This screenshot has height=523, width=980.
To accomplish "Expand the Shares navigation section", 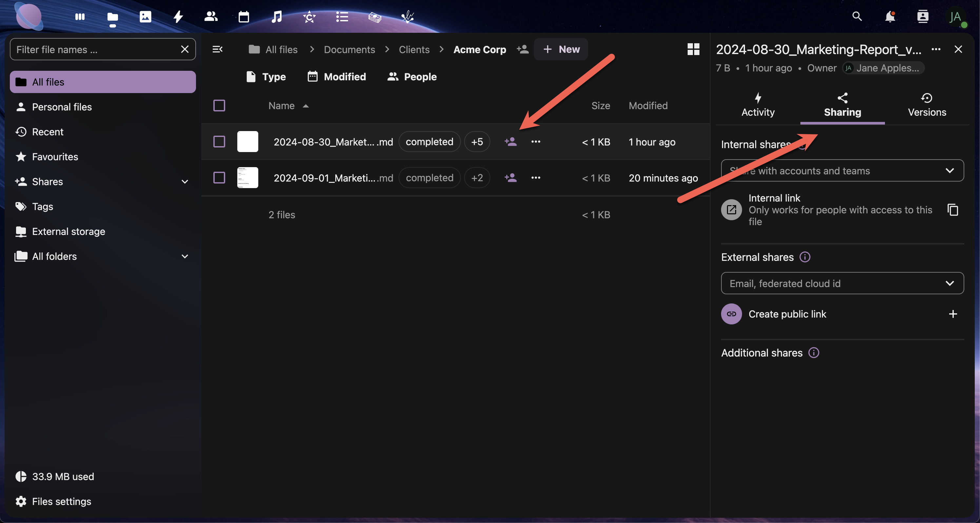I will tap(185, 182).
